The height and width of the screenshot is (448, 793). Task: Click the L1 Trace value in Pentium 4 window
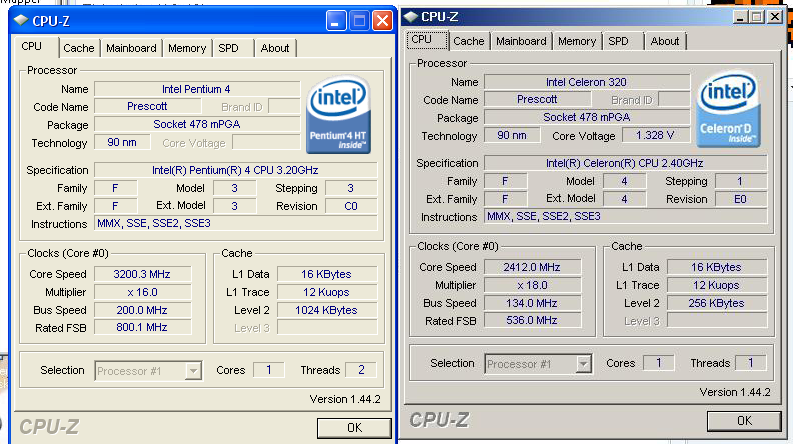coord(327,292)
